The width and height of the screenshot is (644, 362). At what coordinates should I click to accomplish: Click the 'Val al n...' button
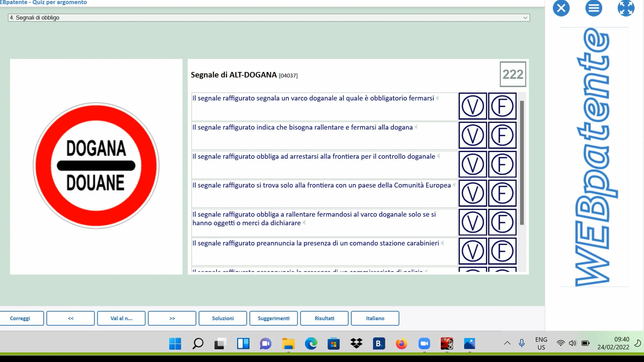(121, 318)
